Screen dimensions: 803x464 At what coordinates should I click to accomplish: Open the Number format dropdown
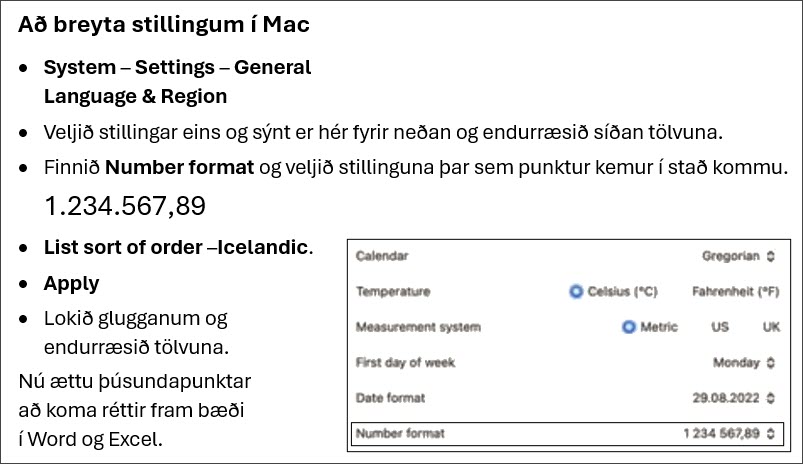click(x=567, y=434)
